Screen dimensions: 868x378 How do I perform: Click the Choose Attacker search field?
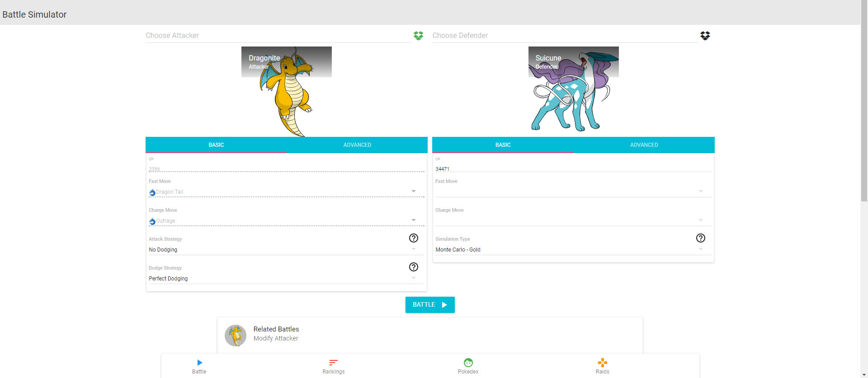tap(278, 36)
